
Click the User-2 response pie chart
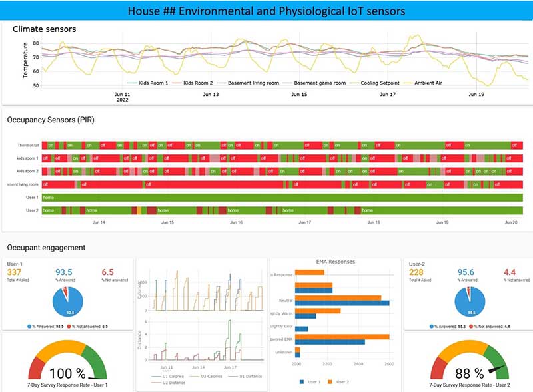point(470,303)
